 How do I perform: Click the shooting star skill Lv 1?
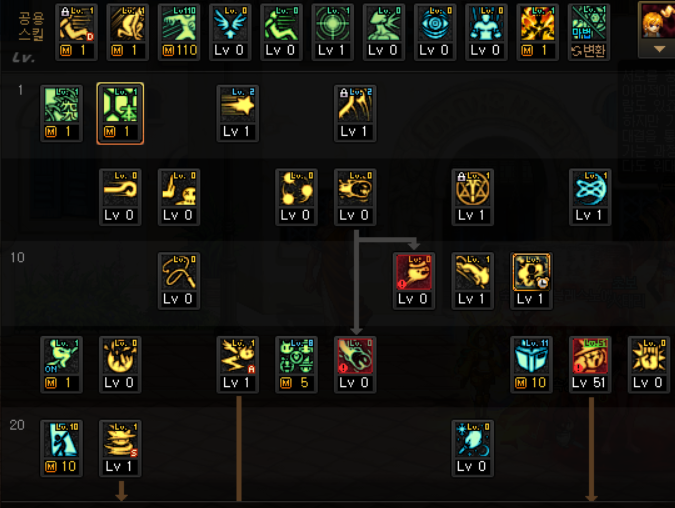point(238,113)
